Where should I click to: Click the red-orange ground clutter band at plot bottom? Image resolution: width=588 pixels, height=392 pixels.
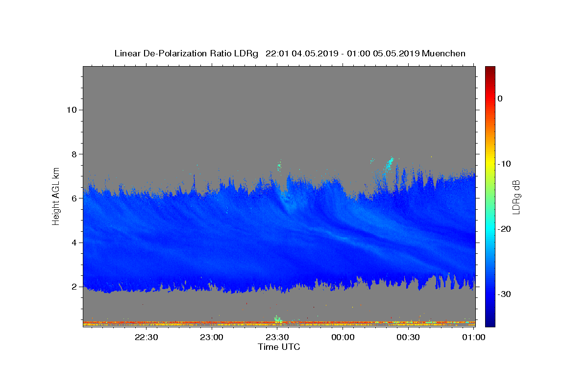point(279,323)
